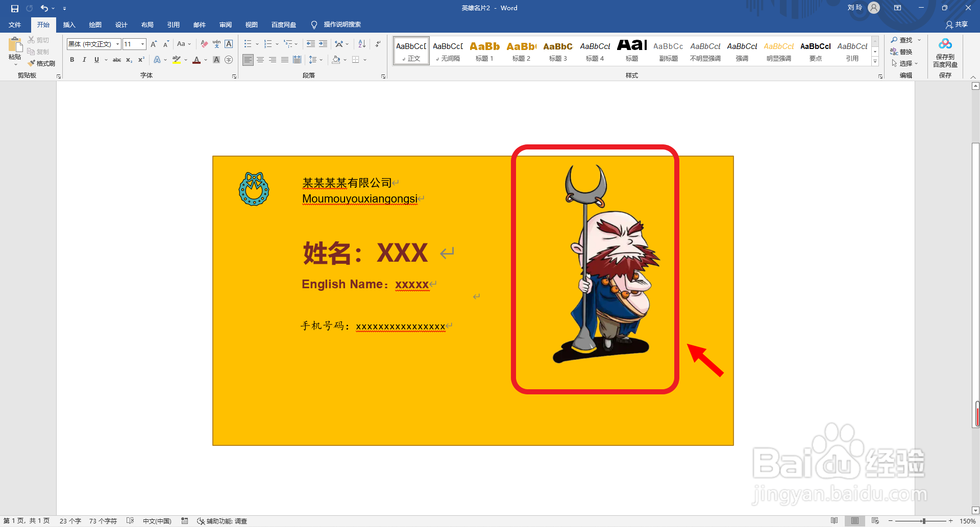
Task: Open the 文件 (File) tab
Action: (x=15, y=24)
